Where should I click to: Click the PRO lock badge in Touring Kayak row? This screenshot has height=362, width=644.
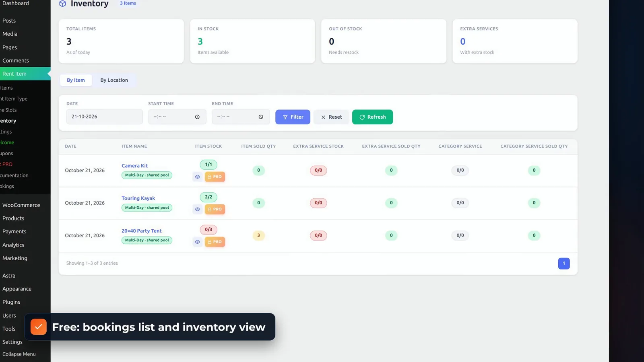pyautogui.click(x=215, y=209)
